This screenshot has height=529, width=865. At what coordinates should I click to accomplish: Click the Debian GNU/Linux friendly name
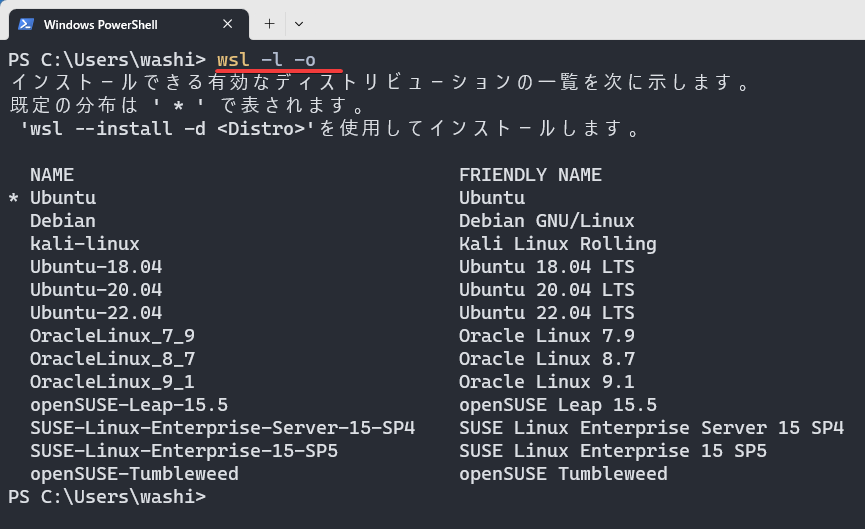pos(547,221)
